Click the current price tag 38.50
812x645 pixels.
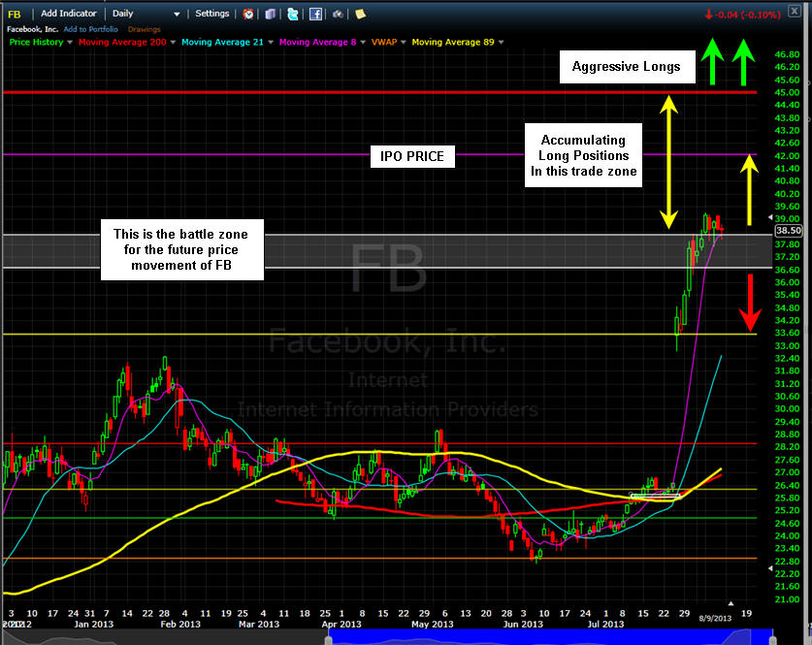coord(789,231)
